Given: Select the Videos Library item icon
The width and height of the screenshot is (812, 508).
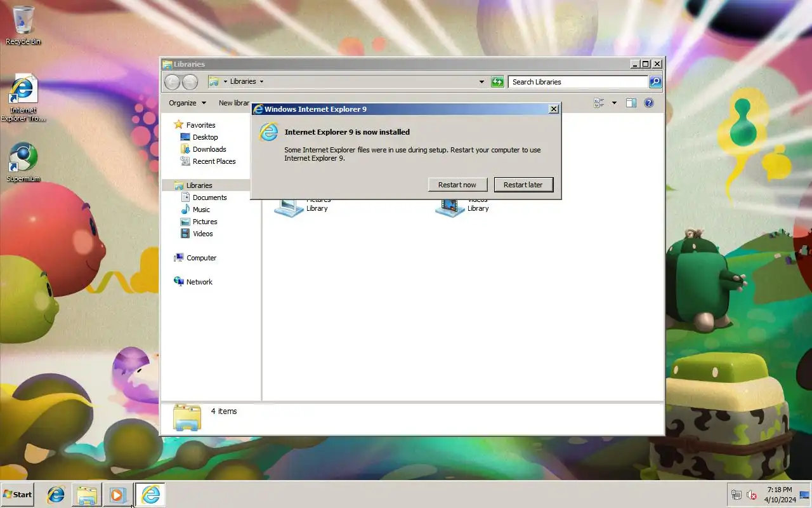Looking at the screenshot, I should click(x=450, y=207).
